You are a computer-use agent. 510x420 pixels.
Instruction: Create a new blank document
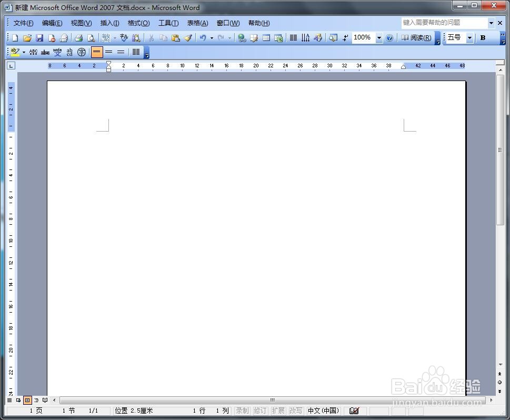point(15,38)
